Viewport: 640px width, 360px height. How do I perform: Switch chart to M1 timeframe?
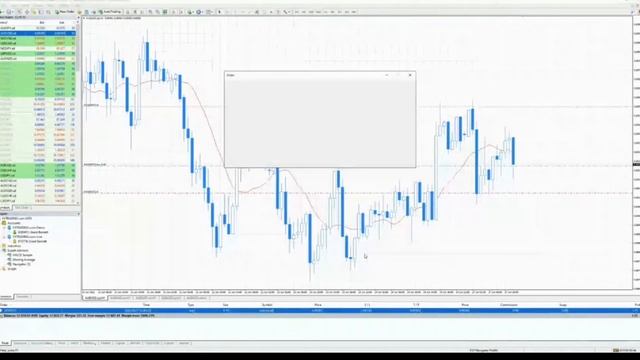297,12
